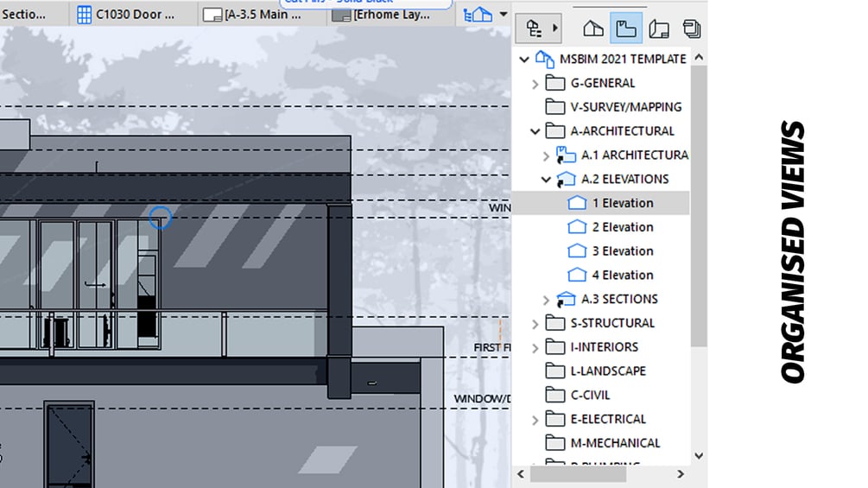Select the V-SURVEY/MAPPING folder icon
The height and width of the screenshot is (488, 868).
pos(555,107)
